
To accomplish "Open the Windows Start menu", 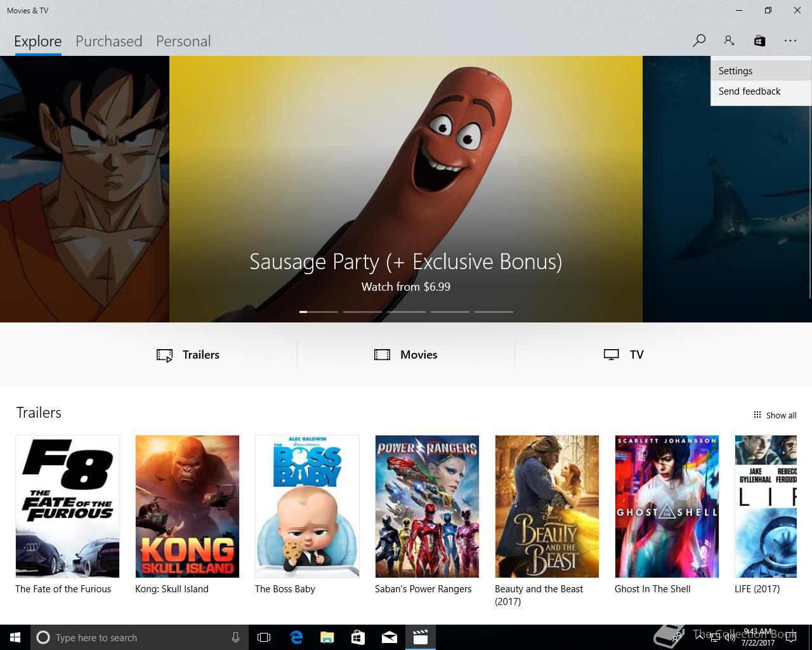I will [x=15, y=637].
